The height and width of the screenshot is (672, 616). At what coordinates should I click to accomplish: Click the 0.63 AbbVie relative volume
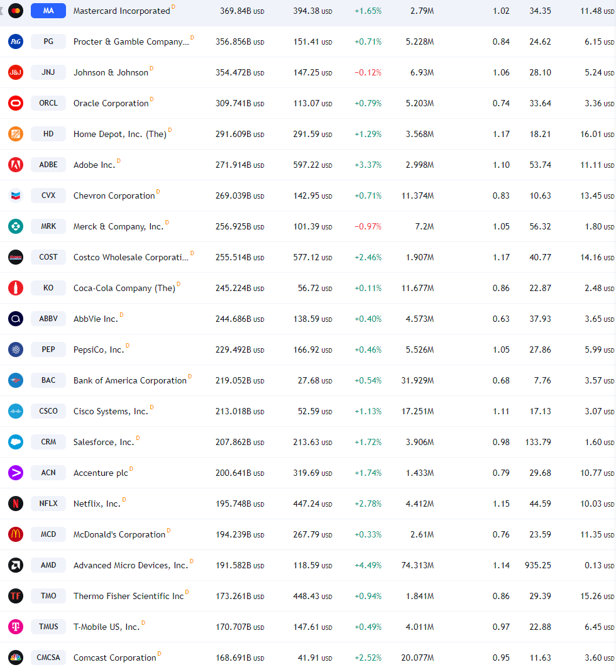click(x=501, y=319)
